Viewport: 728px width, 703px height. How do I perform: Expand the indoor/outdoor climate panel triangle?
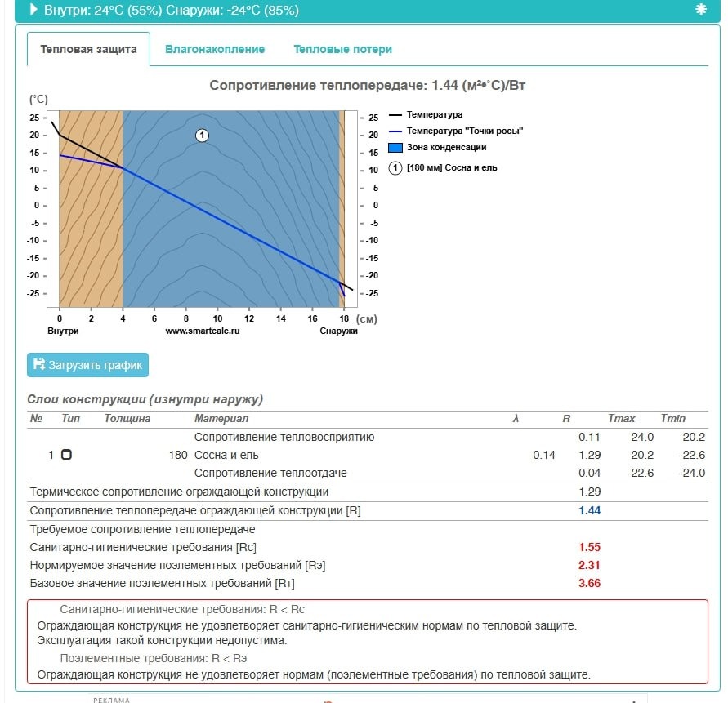pyautogui.click(x=33, y=11)
